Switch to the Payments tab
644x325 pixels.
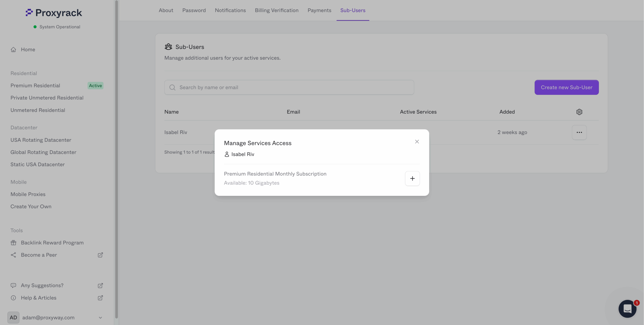click(319, 10)
